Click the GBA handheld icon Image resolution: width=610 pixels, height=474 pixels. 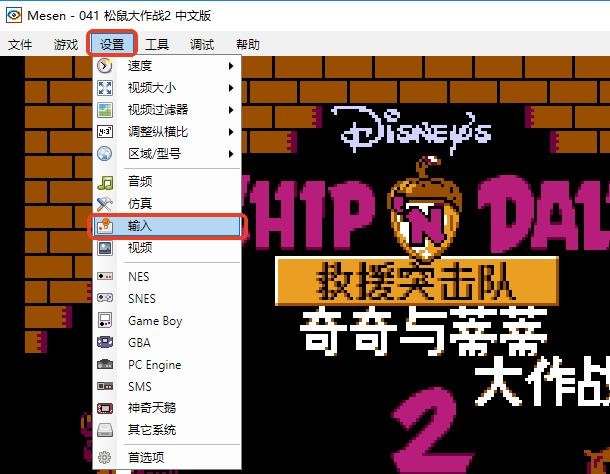pos(105,342)
